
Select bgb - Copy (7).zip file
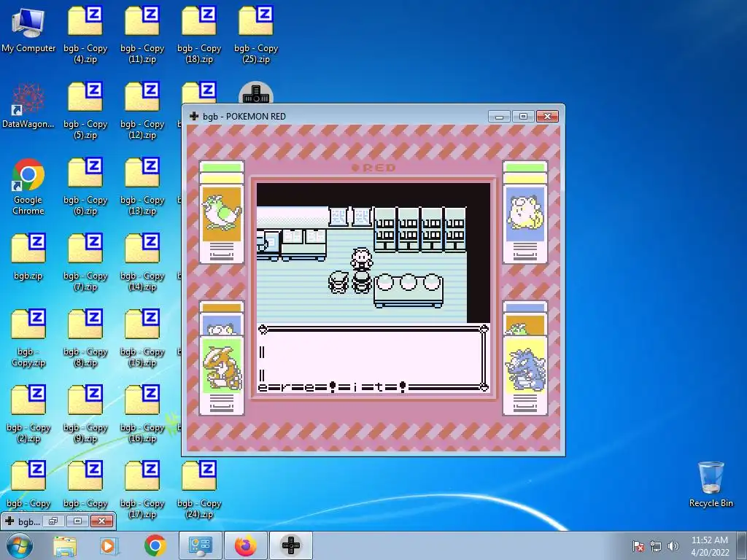[85, 262]
